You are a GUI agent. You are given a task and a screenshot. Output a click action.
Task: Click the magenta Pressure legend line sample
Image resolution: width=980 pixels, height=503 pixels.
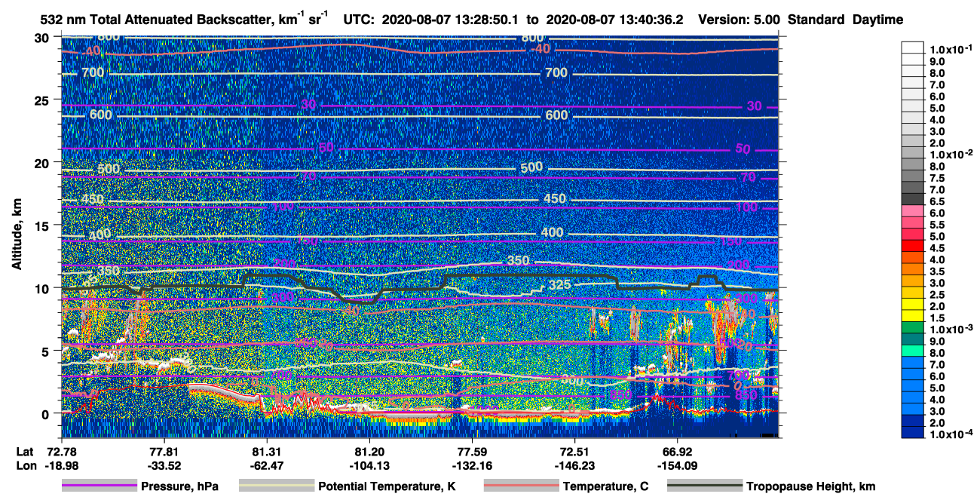(x=100, y=486)
